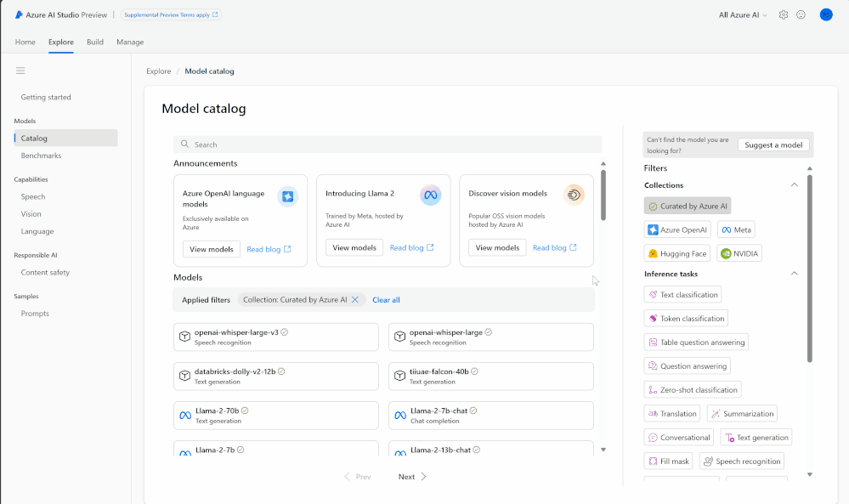Toggle the Curated by Azure AI collection filter
849x504 pixels.
point(688,206)
